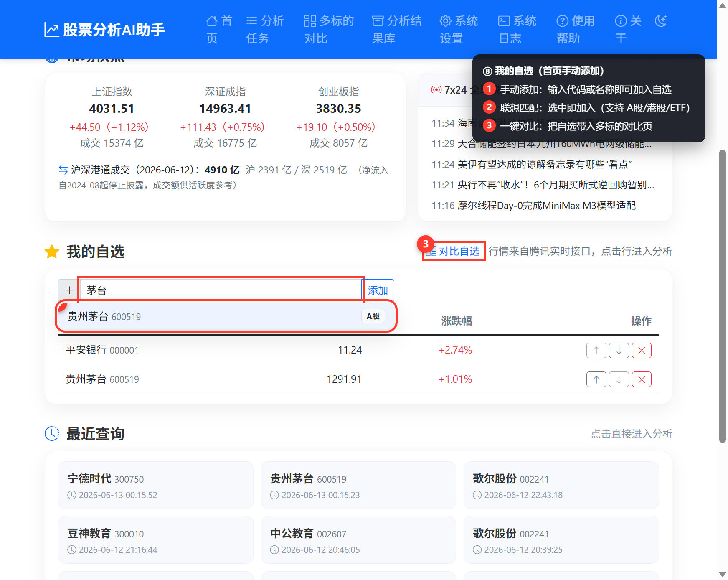This screenshot has height=580, width=728.
Task: Open 系统设置 nav item
Action: [459, 30]
